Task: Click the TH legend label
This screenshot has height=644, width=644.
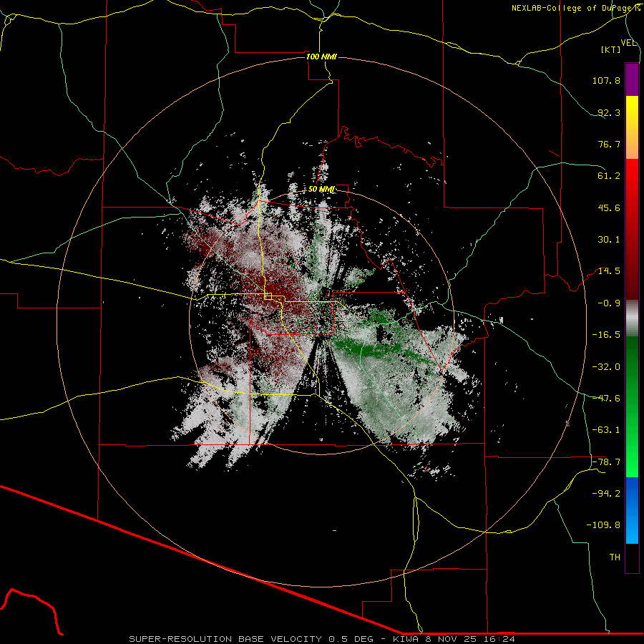Action: point(615,557)
